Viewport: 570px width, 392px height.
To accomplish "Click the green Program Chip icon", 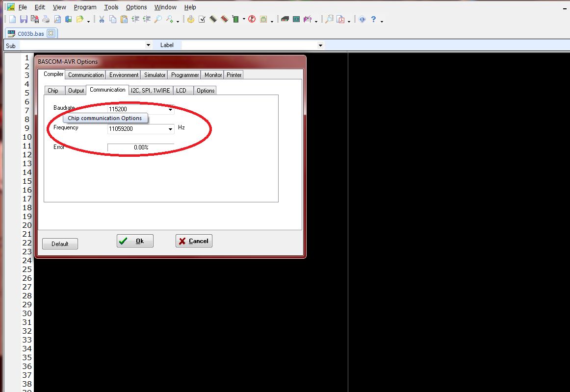I will click(235, 19).
